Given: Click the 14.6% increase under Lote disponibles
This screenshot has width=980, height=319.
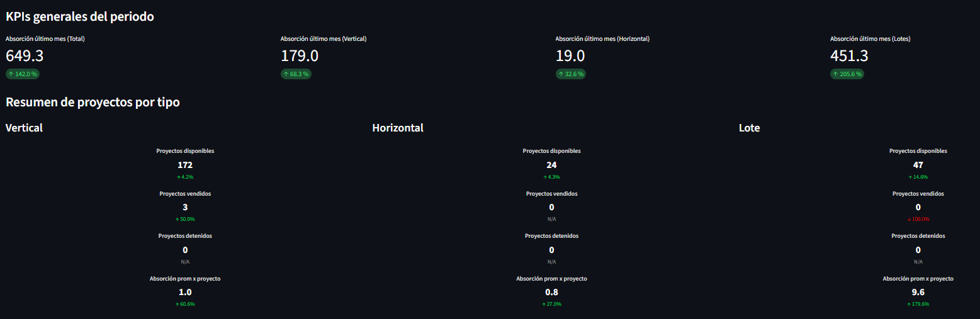Looking at the screenshot, I should coord(918,177).
